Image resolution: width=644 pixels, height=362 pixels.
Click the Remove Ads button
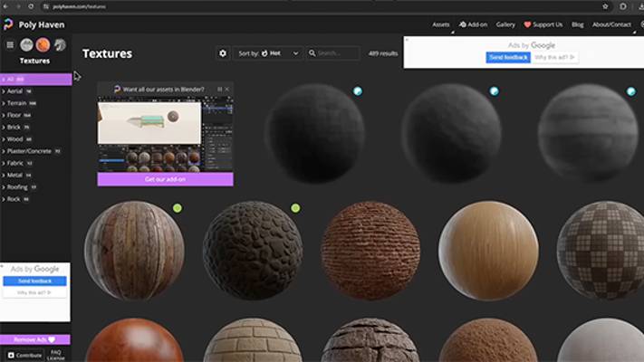pos(35,339)
